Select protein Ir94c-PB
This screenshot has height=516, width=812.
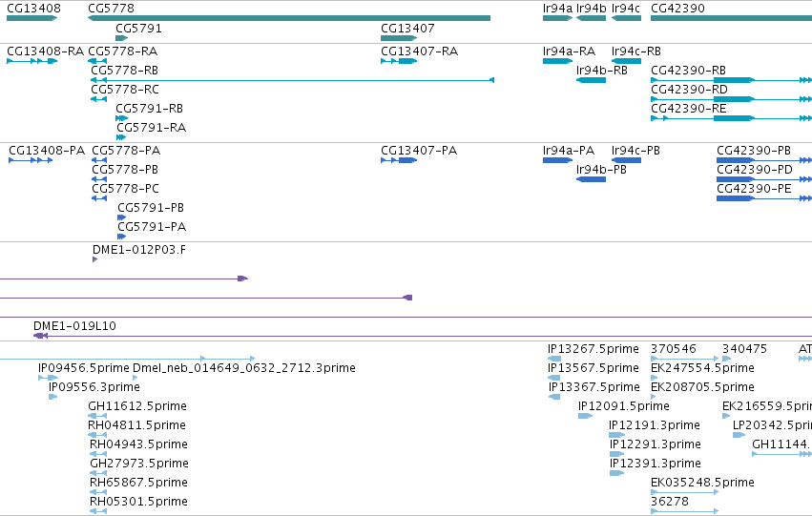point(635,151)
